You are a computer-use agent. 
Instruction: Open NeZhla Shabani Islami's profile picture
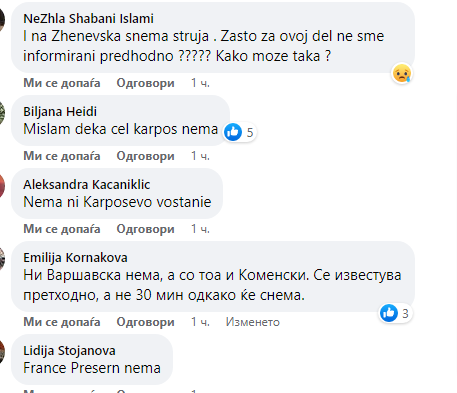2,19
